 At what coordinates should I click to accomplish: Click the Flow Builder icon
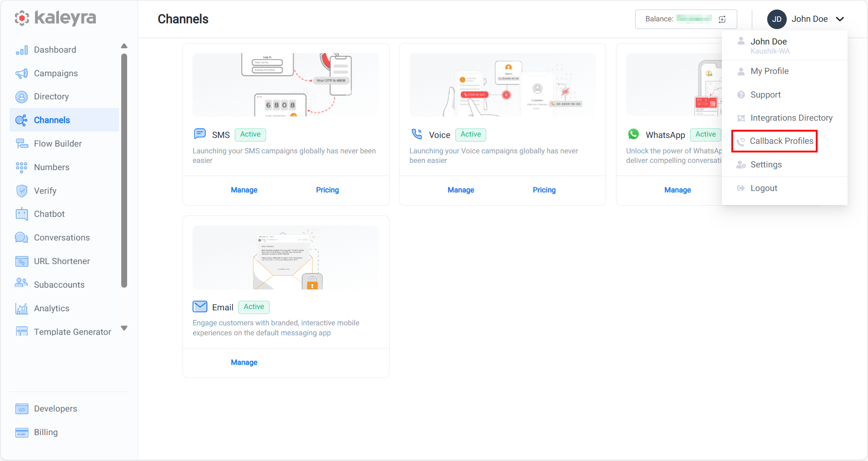pyautogui.click(x=22, y=144)
